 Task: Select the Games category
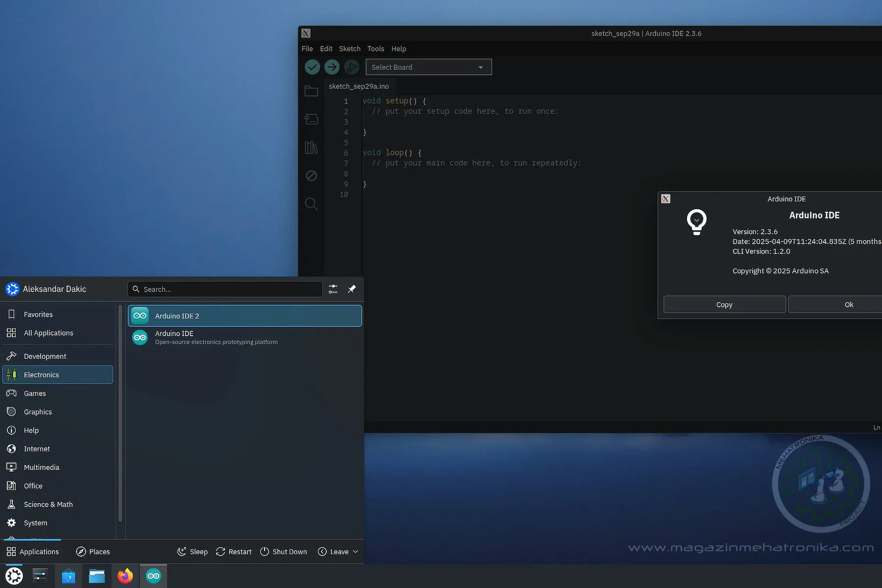[58, 393]
